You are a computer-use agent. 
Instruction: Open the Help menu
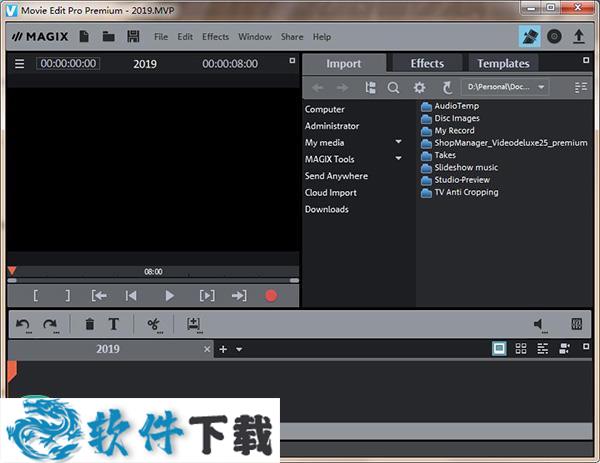click(322, 37)
